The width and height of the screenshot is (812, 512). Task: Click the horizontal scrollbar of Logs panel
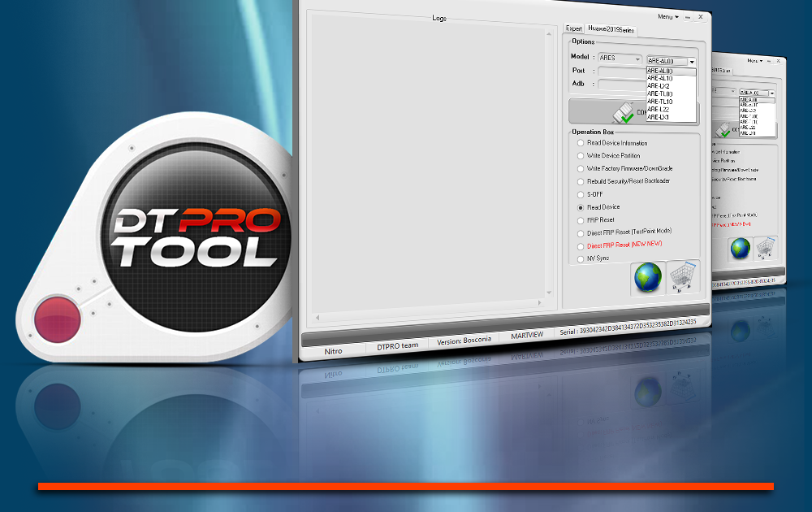pyautogui.click(x=429, y=310)
